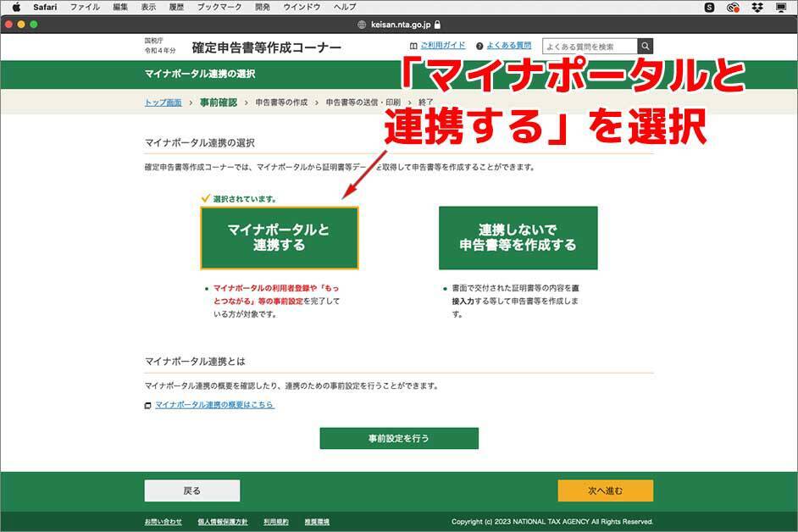The width and height of the screenshot is (798, 532).
Task: Click the 確定申告書等作成コーナー site title
Action: tap(267, 47)
